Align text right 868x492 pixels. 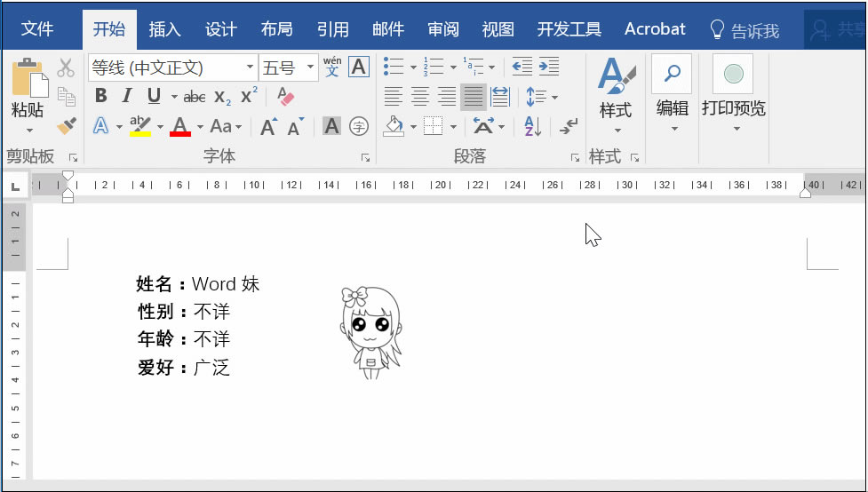[447, 96]
